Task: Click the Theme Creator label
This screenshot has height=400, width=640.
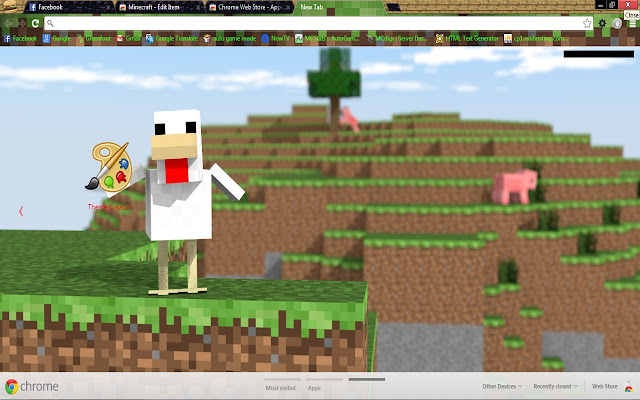Action: click(109, 207)
